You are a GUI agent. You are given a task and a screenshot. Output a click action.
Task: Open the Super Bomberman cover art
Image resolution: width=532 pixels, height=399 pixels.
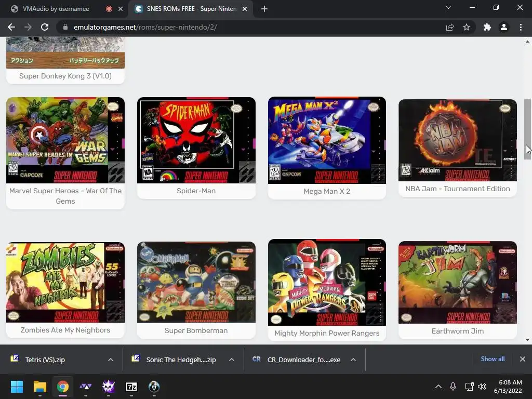point(196,282)
